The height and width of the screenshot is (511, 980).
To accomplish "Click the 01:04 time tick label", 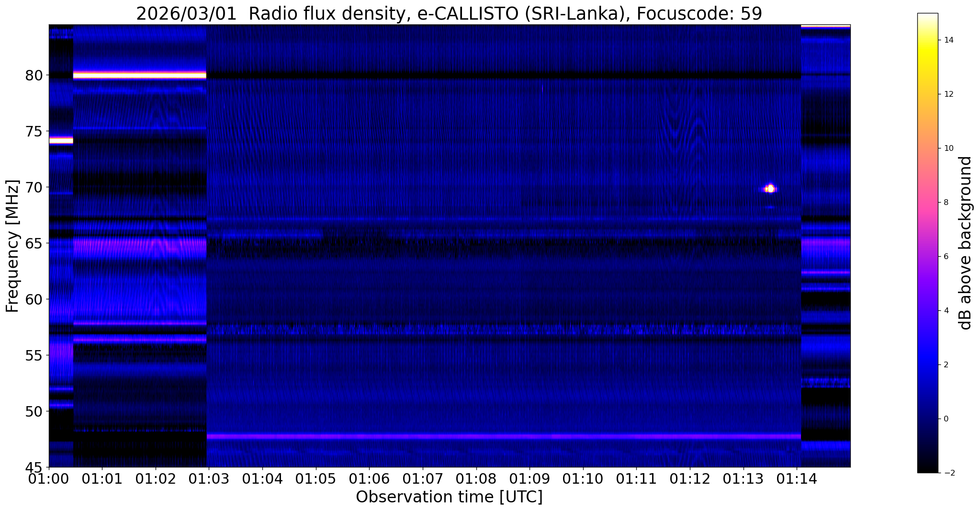I will 262,478.
